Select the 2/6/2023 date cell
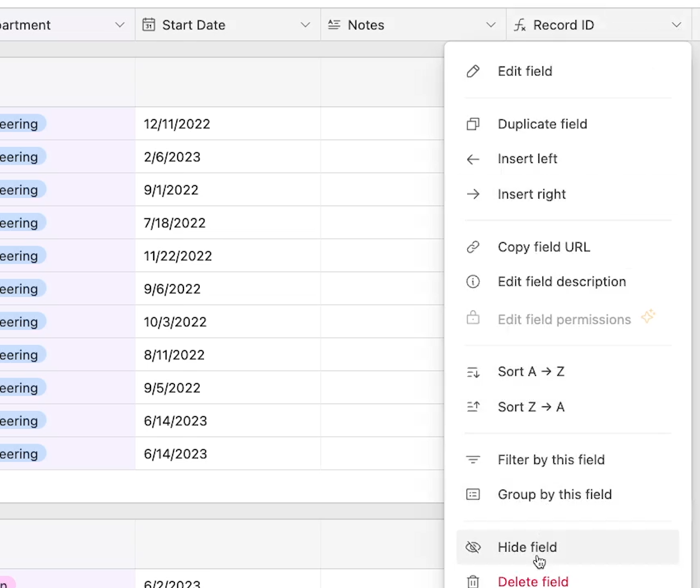 point(228,156)
